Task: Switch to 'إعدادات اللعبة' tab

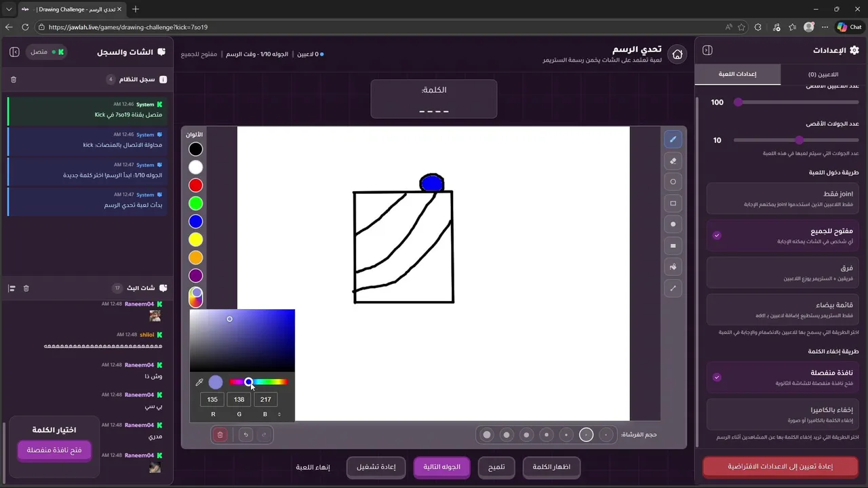Action: (x=738, y=74)
